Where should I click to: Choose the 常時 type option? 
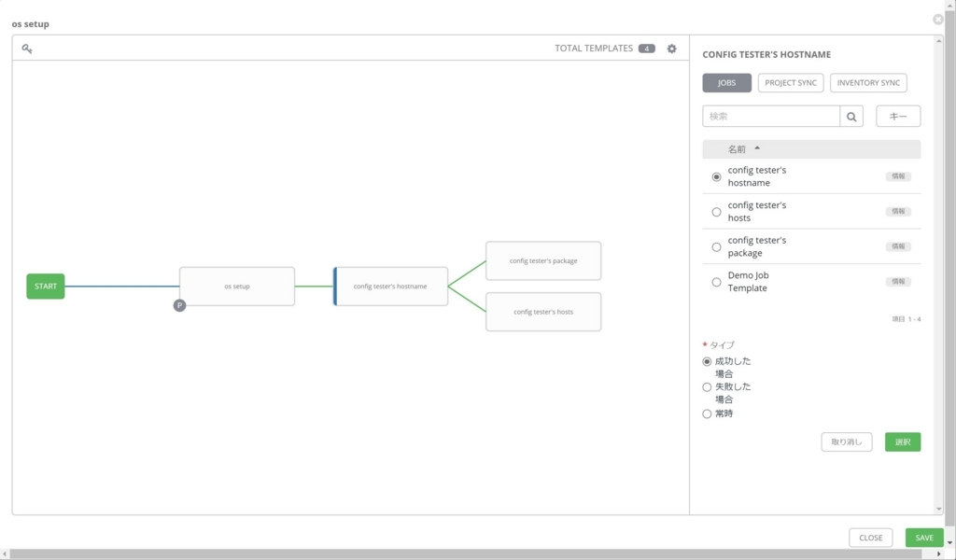click(x=707, y=413)
